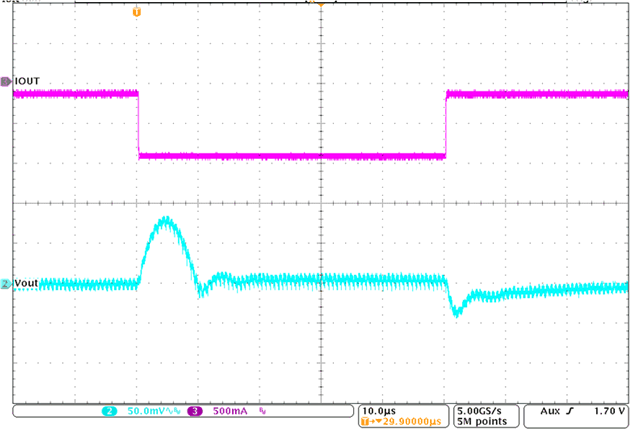
Task: Open the Aux trigger source readout
Action: (550, 411)
